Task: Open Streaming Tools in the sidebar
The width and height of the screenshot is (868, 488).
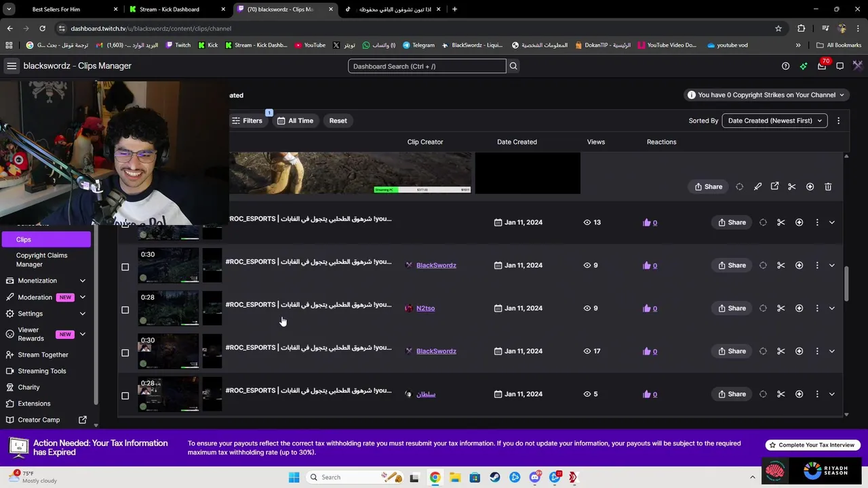Action: 42,371
